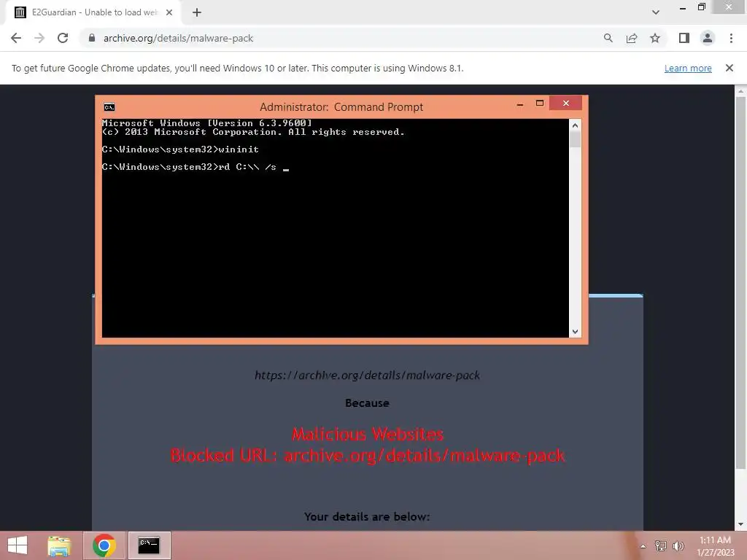The image size is (747, 560).
Task: Click Command Prompt scrollbar thumb
Action: [575, 139]
